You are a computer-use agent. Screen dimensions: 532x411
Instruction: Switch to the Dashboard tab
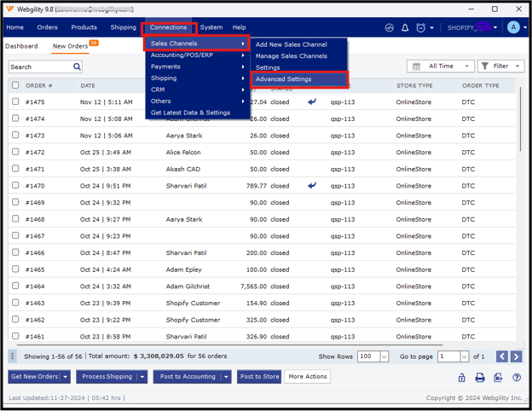click(x=21, y=46)
